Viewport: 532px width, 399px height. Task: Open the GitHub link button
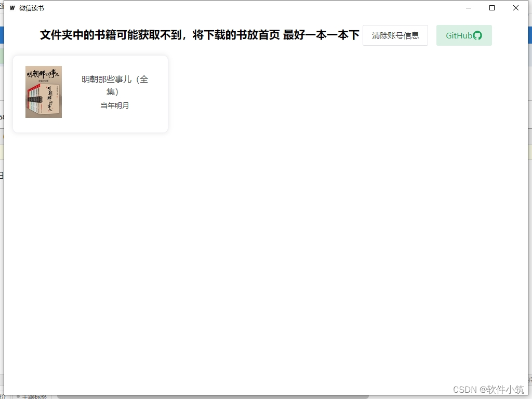(464, 35)
